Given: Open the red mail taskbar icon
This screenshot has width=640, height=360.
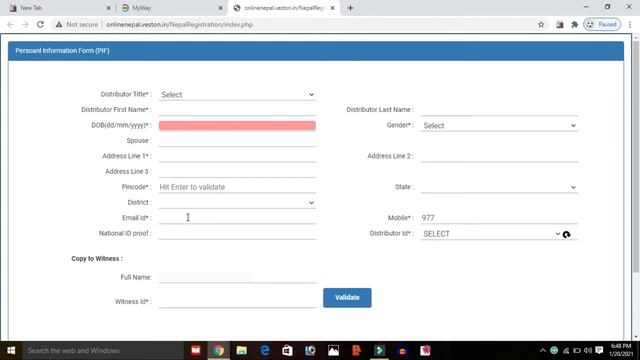Looking at the screenshot, I should click(x=196, y=351).
